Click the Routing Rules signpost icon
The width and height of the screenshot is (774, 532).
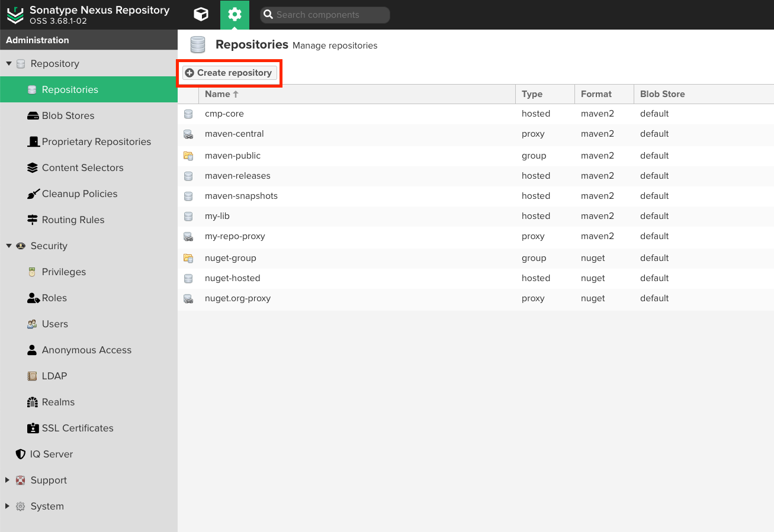pos(33,220)
